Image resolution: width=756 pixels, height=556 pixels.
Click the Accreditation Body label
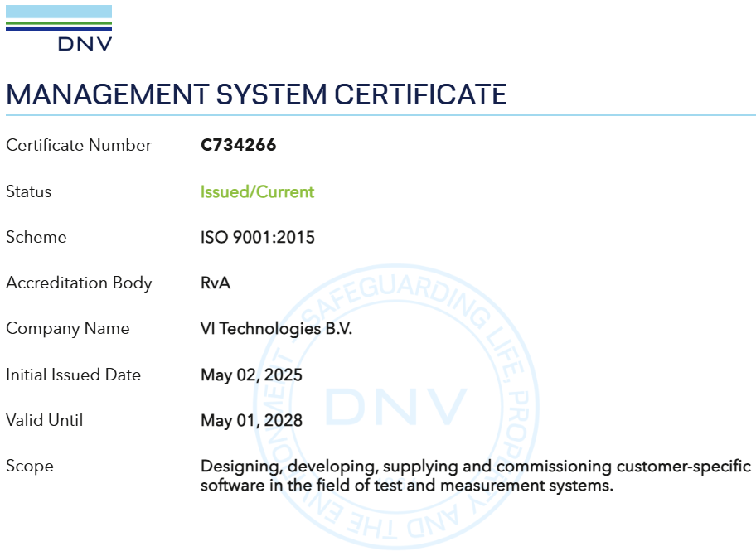(x=79, y=283)
